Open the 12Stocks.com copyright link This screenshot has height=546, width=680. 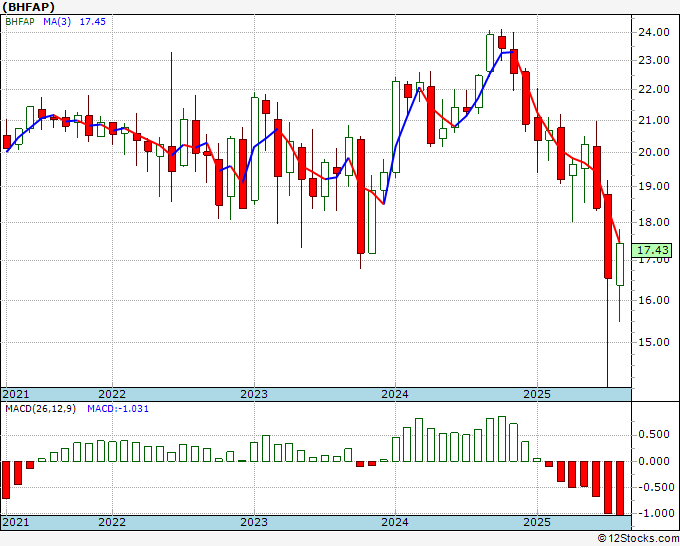[638, 539]
